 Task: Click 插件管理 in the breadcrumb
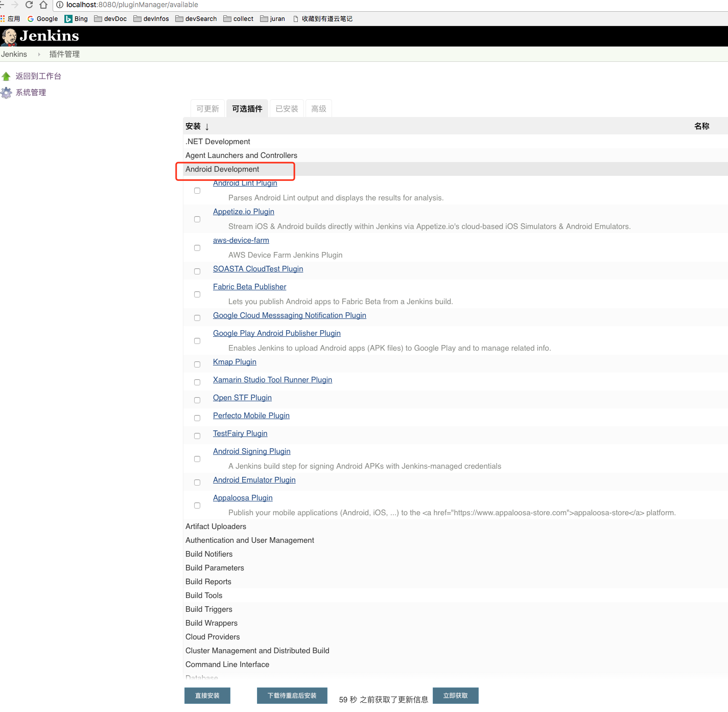(64, 54)
